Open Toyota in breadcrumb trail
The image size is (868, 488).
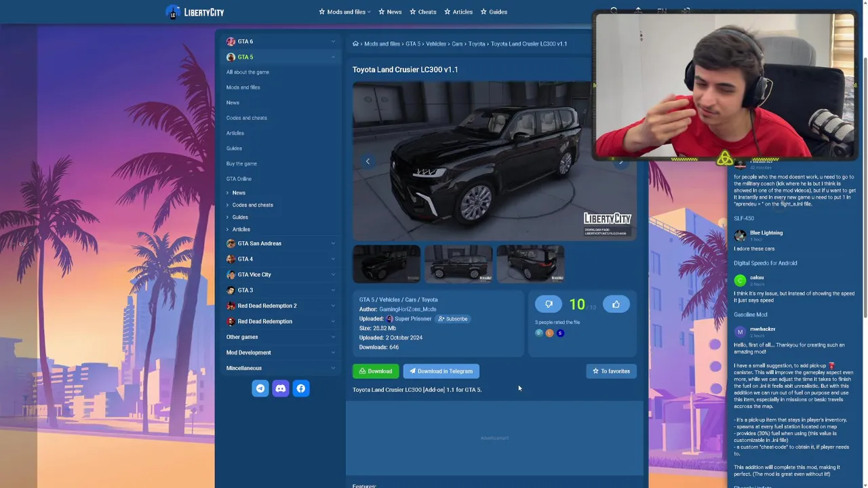pos(477,43)
